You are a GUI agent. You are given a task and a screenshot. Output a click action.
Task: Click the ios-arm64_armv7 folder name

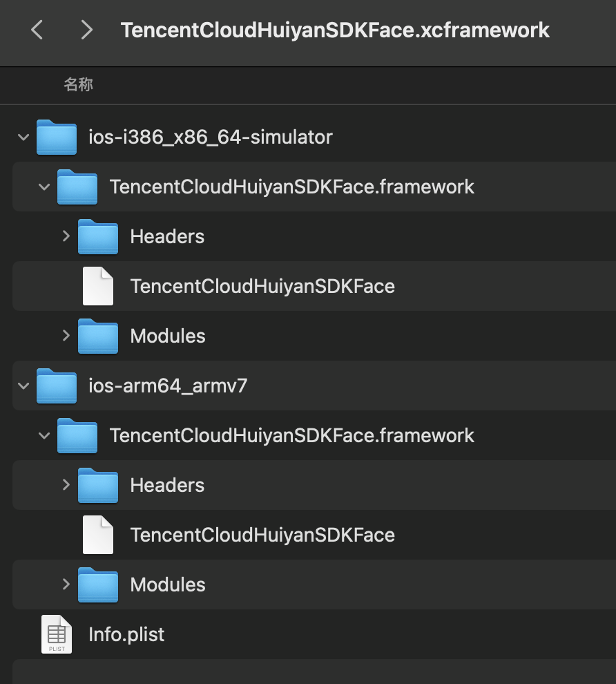point(168,386)
